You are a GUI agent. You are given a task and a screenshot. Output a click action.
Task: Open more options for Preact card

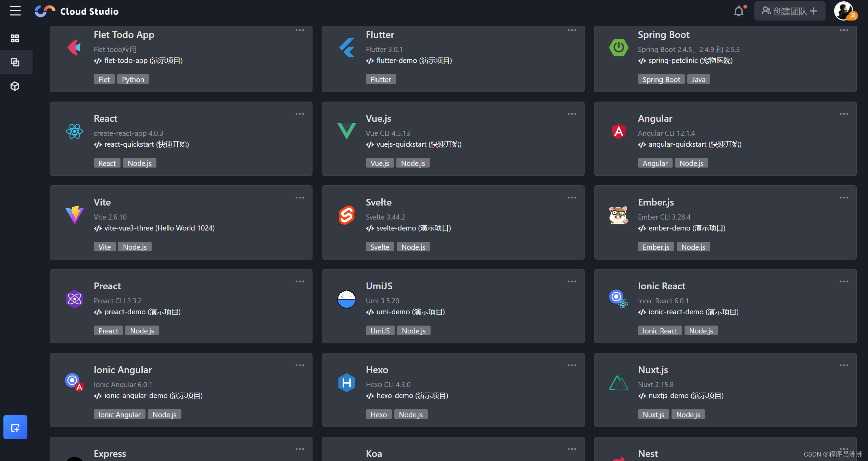(300, 281)
